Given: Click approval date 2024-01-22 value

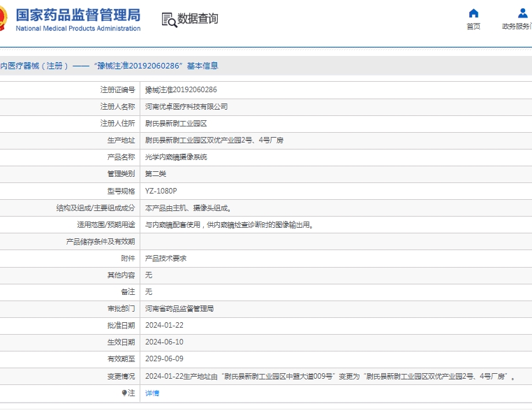Looking at the screenshot, I should tap(164, 325).
